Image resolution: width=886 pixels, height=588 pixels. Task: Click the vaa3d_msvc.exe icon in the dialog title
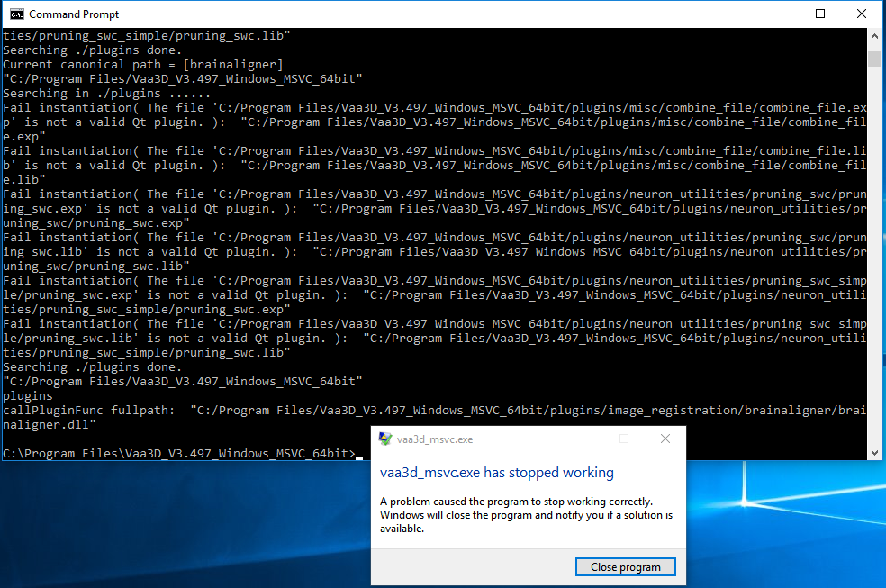tap(385, 439)
